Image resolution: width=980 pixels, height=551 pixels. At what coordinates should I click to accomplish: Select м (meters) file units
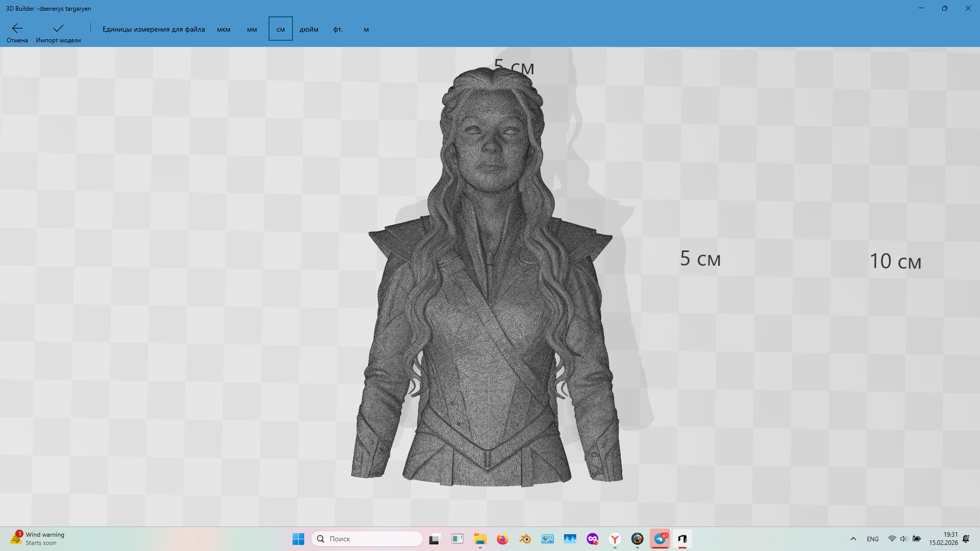coord(366,29)
